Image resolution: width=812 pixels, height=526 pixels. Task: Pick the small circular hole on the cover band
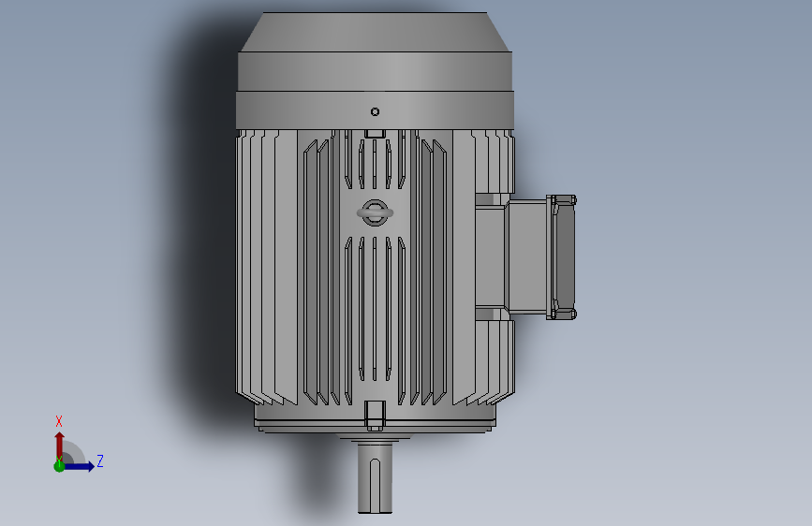pos(375,111)
